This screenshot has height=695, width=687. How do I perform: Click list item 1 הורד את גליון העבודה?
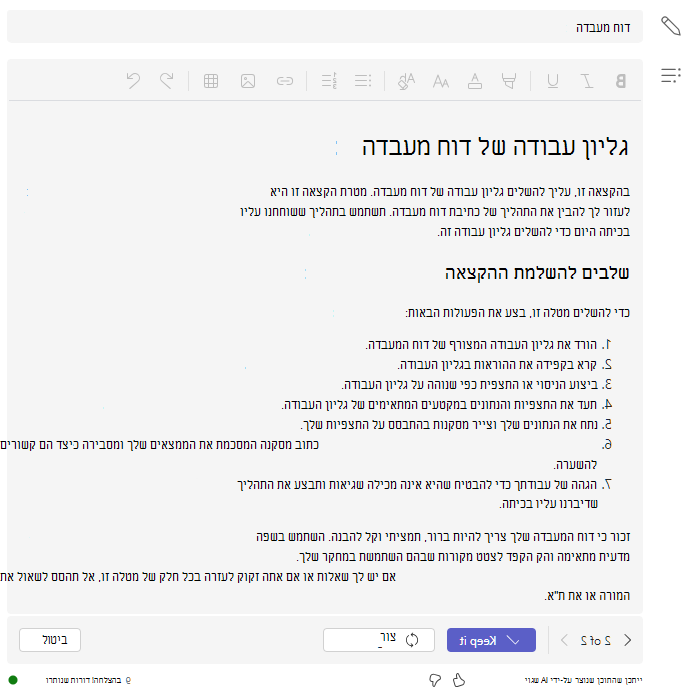point(481,344)
